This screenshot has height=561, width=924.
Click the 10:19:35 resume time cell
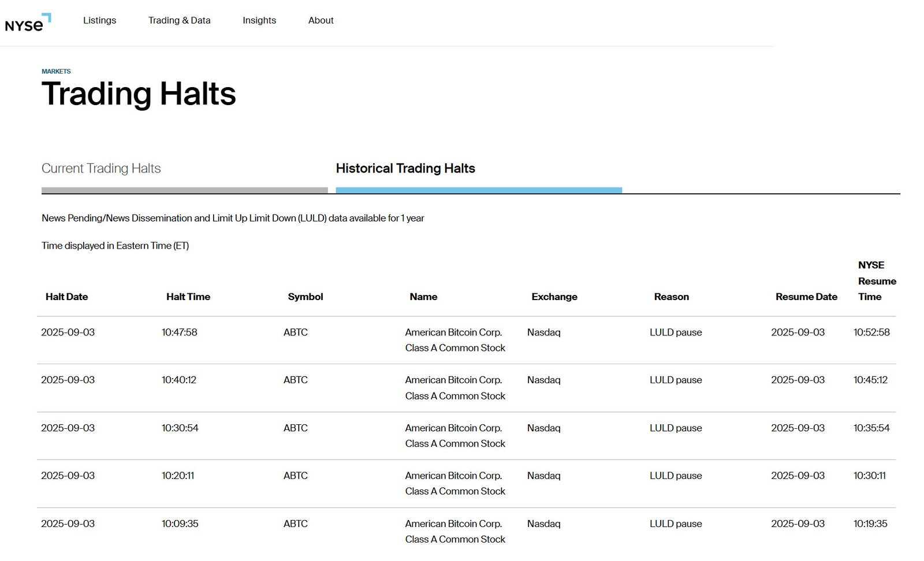coord(870,524)
